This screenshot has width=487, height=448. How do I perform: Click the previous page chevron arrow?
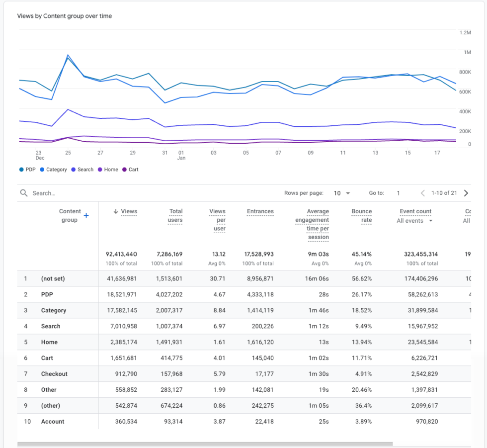(422, 193)
